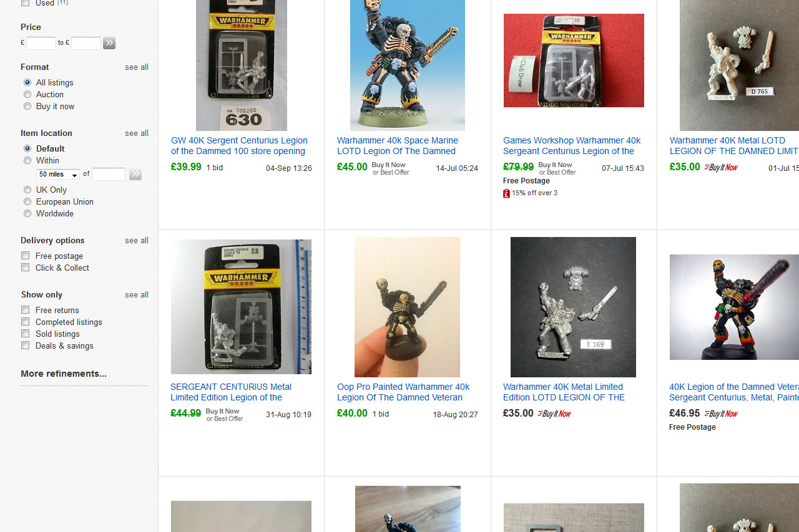This screenshot has width=799, height=532.
Task: Click the minimum price input field
Action: click(41, 43)
